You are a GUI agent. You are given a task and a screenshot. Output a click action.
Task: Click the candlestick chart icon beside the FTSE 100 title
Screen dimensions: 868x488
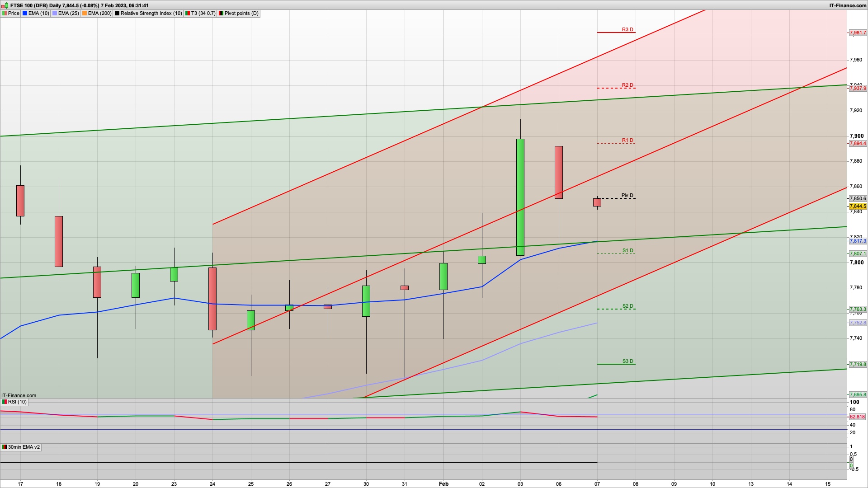point(5,5)
